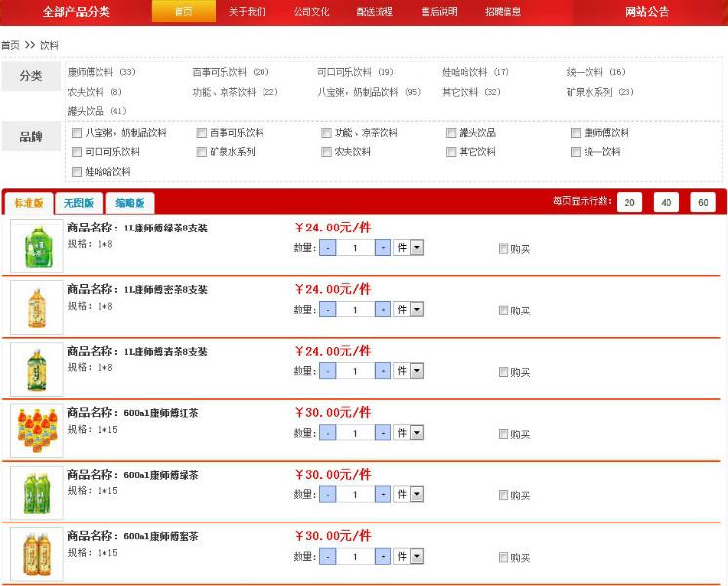Increase quantity for 600ml康师傅绿茶

pyautogui.click(x=383, y=495)
